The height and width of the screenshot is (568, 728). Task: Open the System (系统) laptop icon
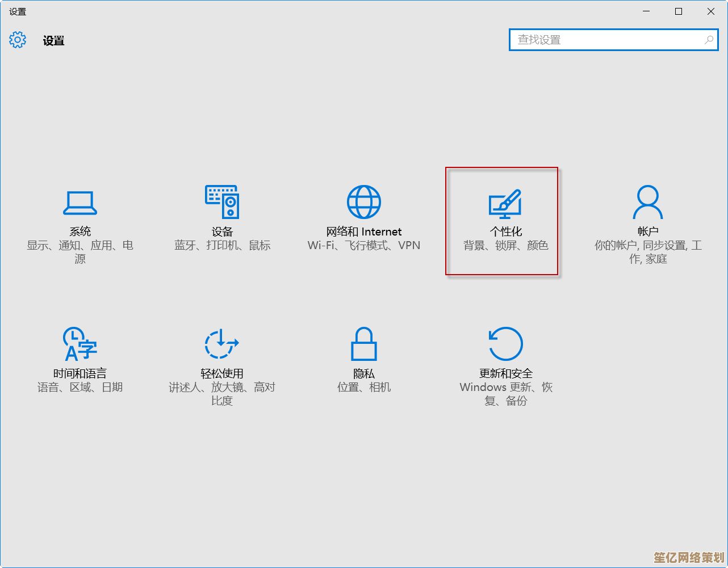80,203
